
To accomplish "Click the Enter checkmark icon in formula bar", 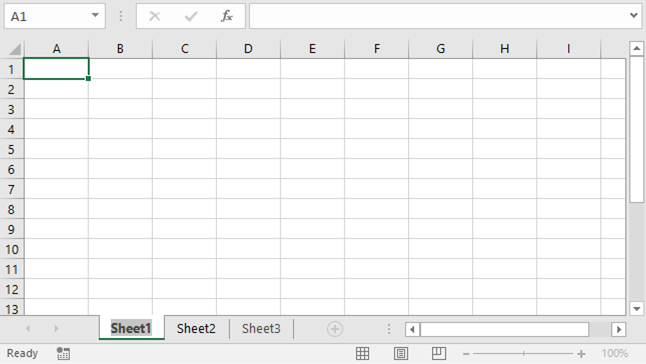I will click(x=191, y=16).
